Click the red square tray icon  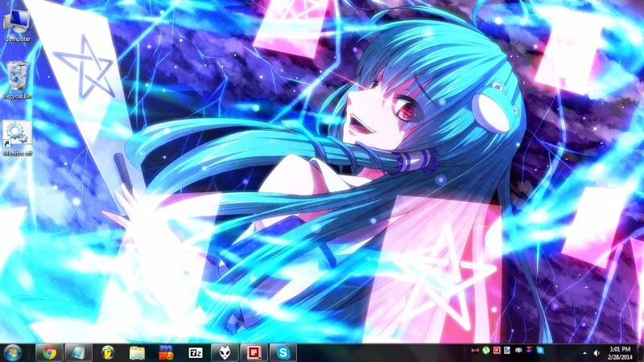pos(497,350)
